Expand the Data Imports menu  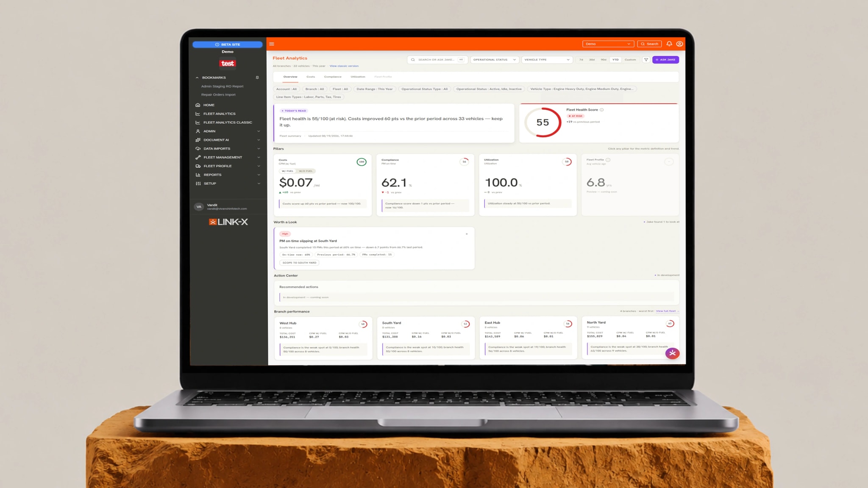[x=228, y=149]
